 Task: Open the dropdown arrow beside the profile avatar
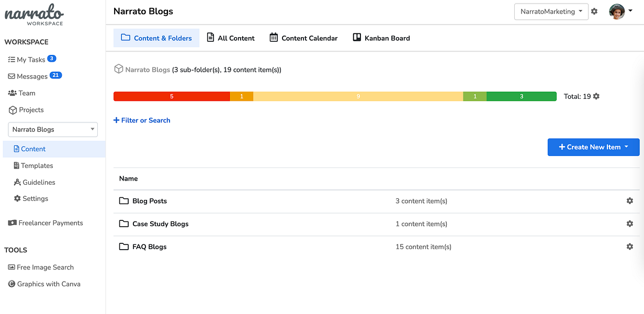coord(630,12)
